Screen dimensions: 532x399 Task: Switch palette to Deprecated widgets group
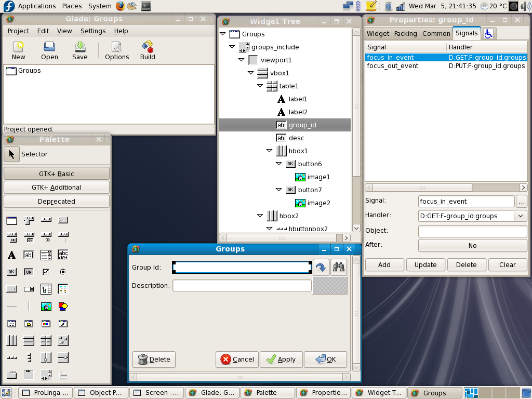[56, 201]
